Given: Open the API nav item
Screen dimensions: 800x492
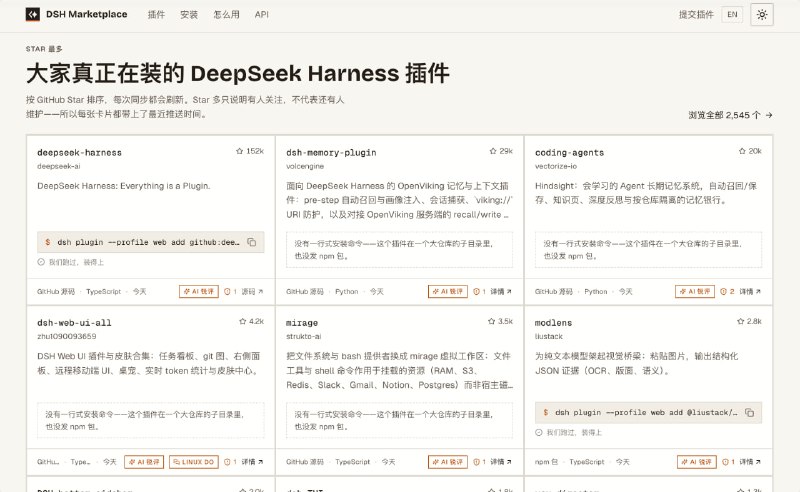Looking at the screenshot, I should (261, 14).
